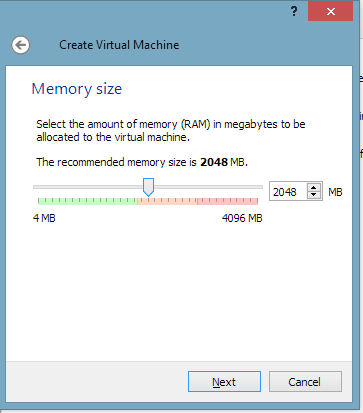This screenshot has height=413, width=363.
Task: Click the red zone of the memory scale
Action: 227,201
